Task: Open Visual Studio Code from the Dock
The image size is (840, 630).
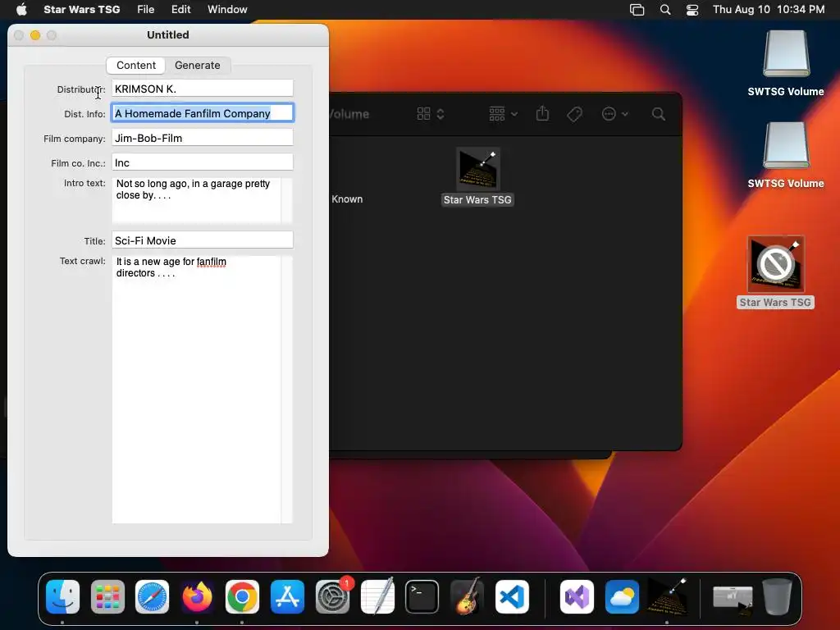Action: tap(512, 597)
